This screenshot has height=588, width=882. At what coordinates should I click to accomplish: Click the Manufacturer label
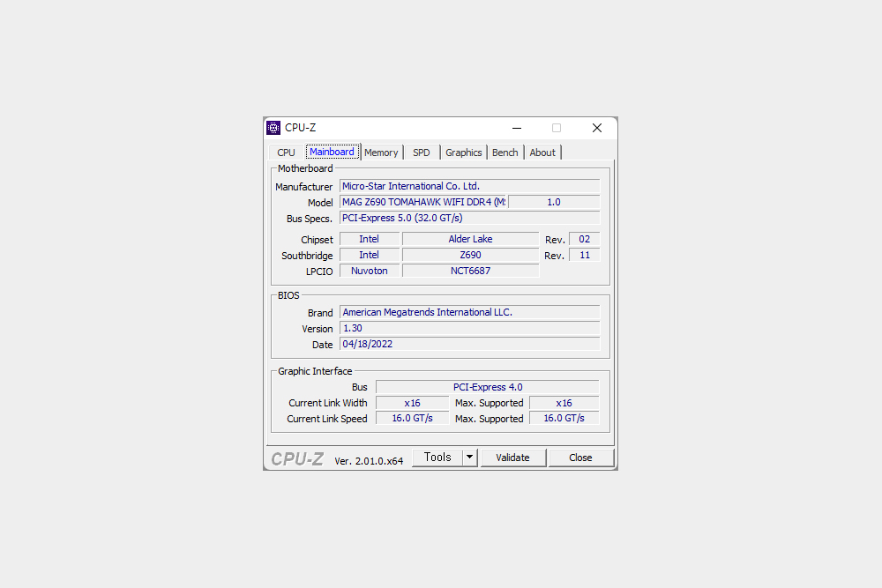[303, 187]
